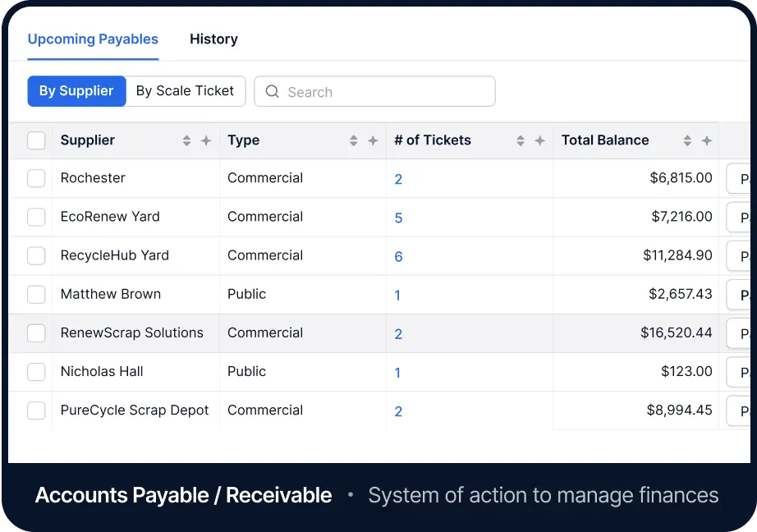Image resolution: width=757 pixels, height=532 pixels.
Task: Click sparkle icon beside # of Tickets
Action: point(539,141)
